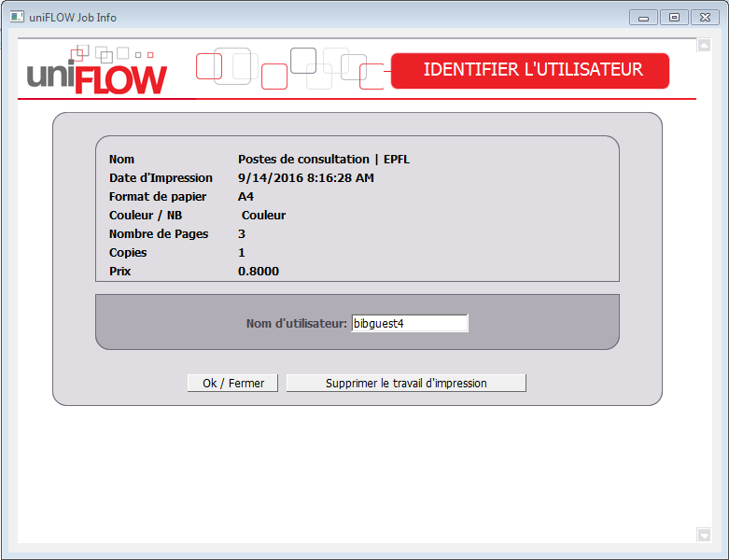This screenshot has width=729, height=560.
Task: Click the uniFLOW Job Info title text
Action: (x=79, y=18)
